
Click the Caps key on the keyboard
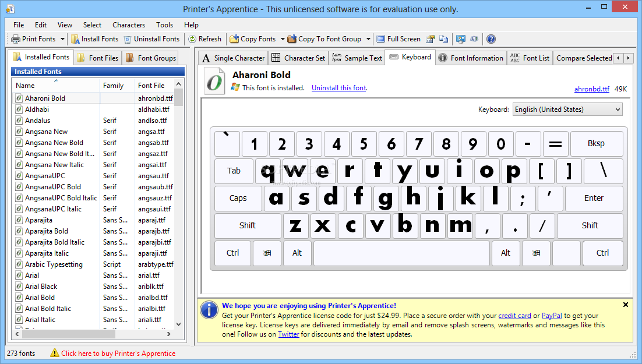coord(238,198)
